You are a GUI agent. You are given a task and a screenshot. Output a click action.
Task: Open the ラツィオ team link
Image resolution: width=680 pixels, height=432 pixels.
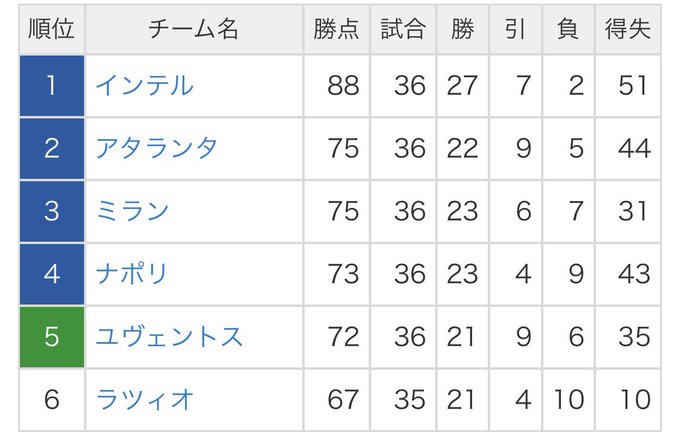pos(144,399)
